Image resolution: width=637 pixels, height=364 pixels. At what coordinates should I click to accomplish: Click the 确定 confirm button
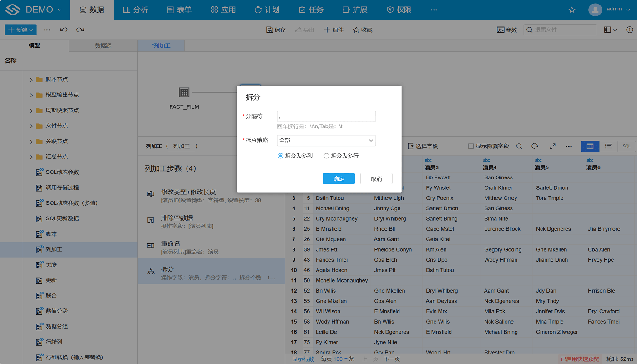pos(339,178)
